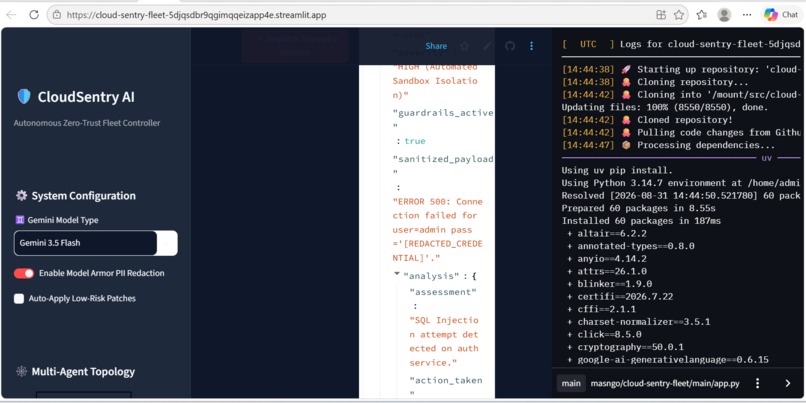Click the main branch label in logs footer
The height and width of the screenshot is (403, 806).
coord(571,383)
